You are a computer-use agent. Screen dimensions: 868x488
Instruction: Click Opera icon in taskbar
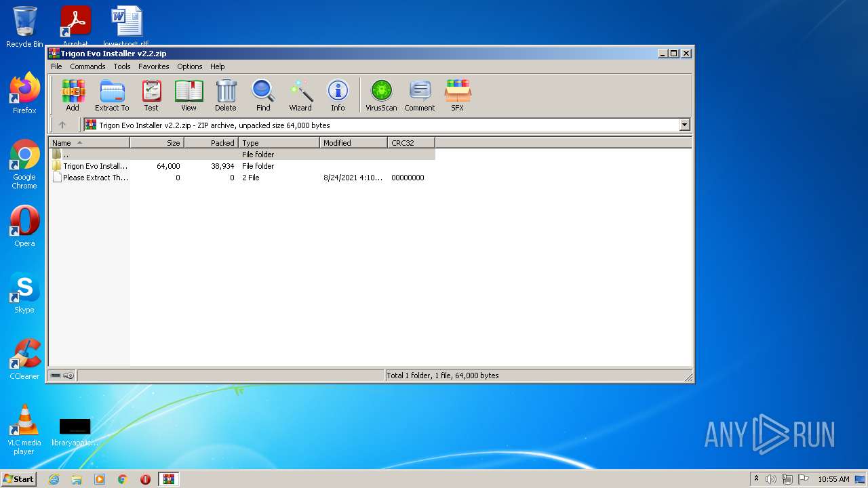tap(145, 479)
